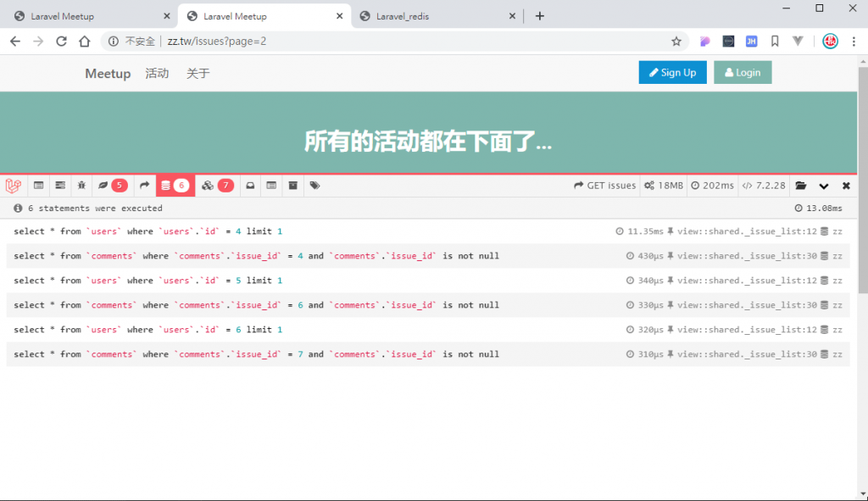Open the Messages collector tab icon
This screenshot has width=868, height=501.
point(38,186)
